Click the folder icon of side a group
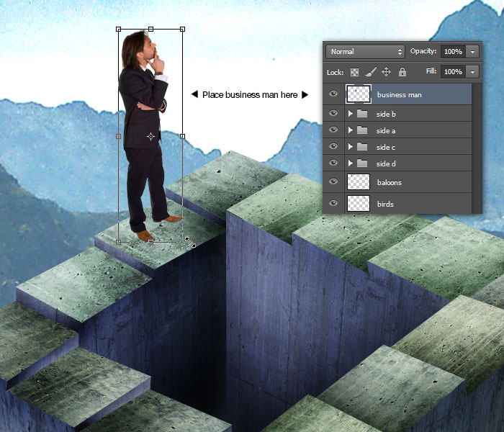The height and width of the screenshot is (432, 504). [x=362, y=130]
